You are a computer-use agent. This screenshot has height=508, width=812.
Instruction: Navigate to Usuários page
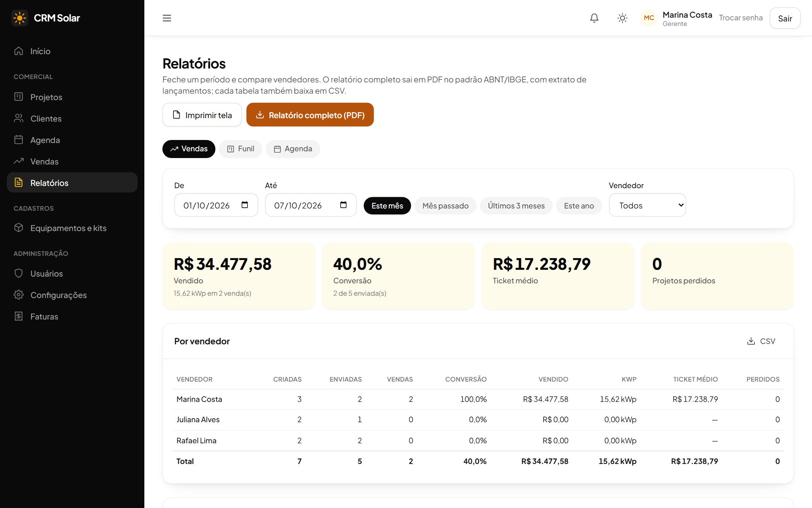(72, 274)
